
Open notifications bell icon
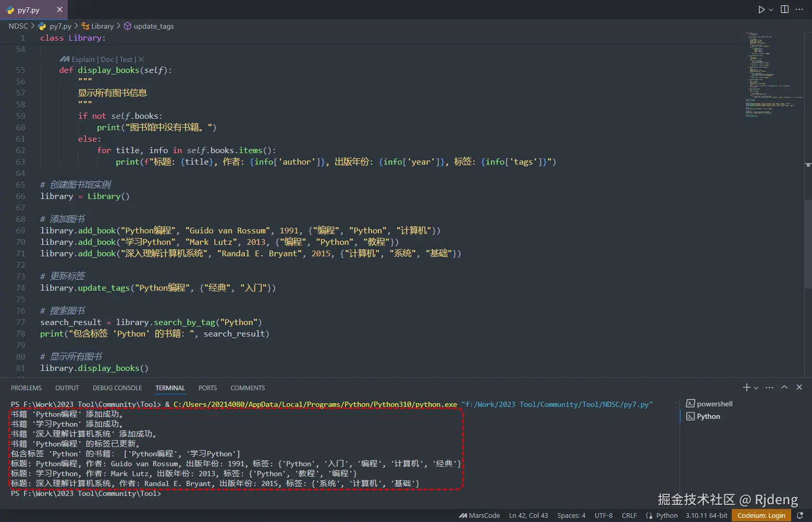pyautogui.click(x=800, y=516)
